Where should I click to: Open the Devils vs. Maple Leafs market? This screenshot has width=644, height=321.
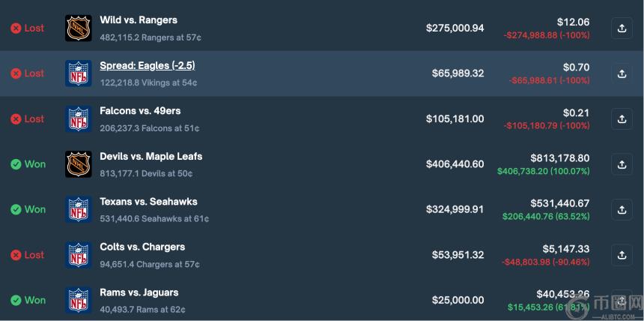pos(151,157)
